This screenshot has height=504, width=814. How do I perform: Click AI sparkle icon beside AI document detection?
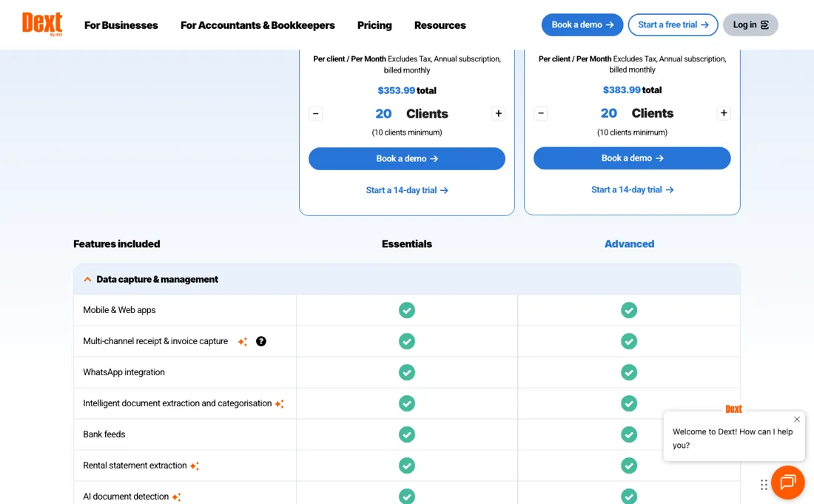(177, 497)
